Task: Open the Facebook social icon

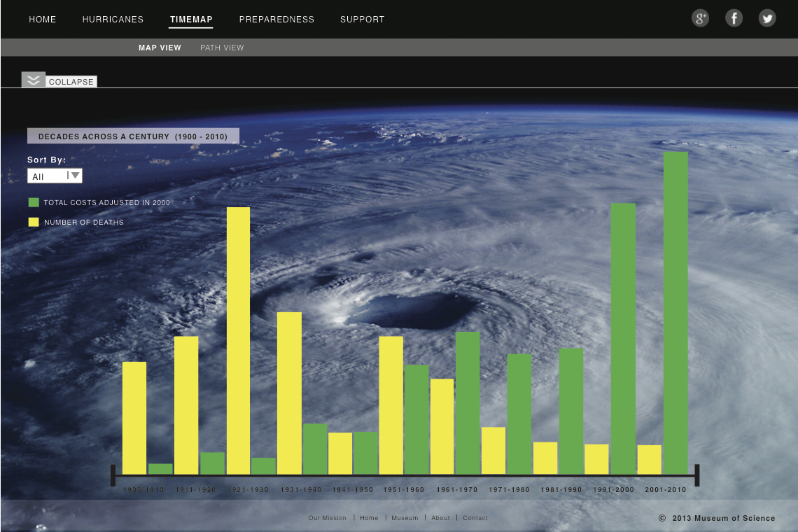Action: (734, 19)
